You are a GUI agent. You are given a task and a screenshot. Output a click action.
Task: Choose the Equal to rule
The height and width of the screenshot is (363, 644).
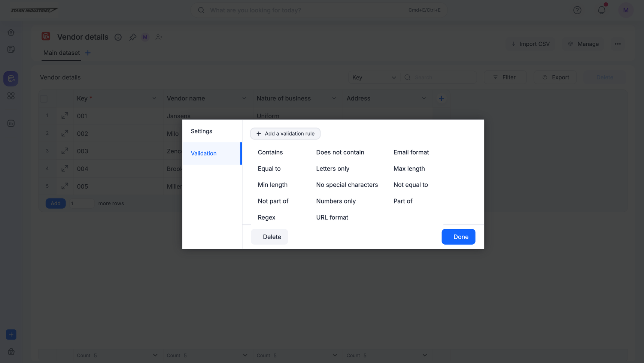click(269, 169)
